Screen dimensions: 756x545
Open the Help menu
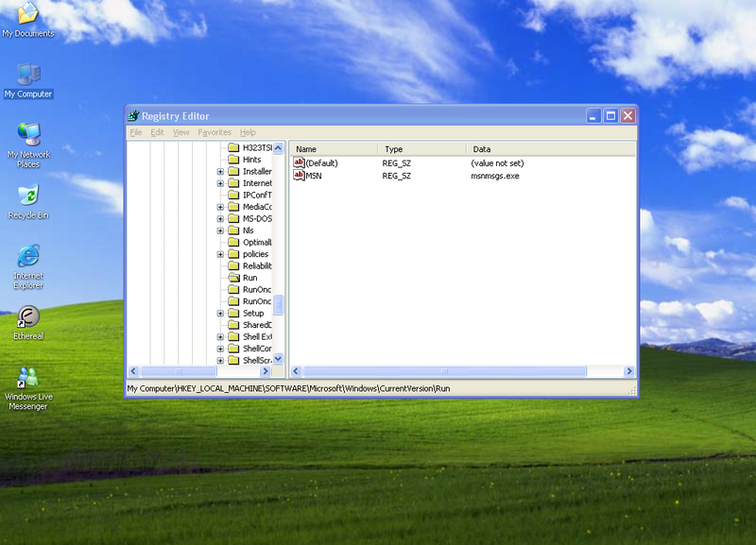pos(248,132)
